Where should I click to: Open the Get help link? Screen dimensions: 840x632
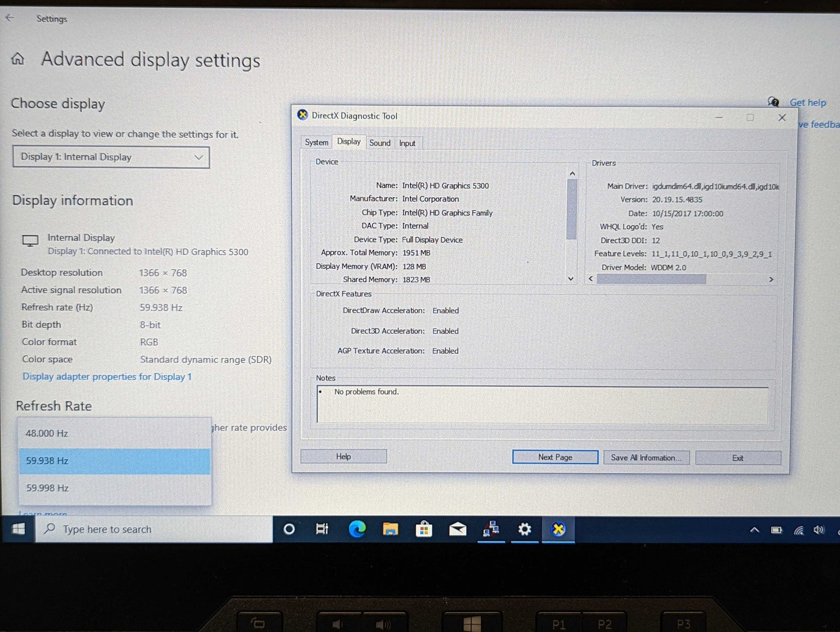pyautogui.click(x=807, y=102)
